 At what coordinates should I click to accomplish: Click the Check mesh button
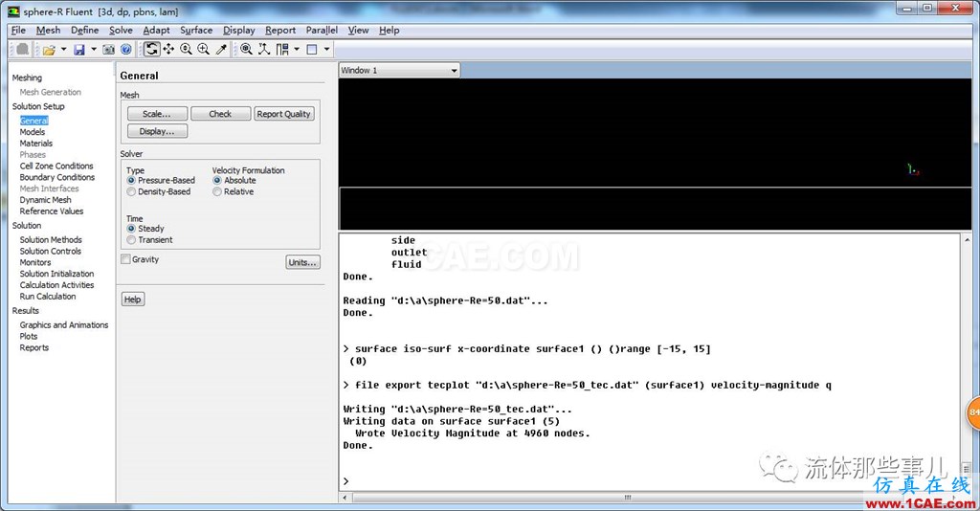coord(221,114)
